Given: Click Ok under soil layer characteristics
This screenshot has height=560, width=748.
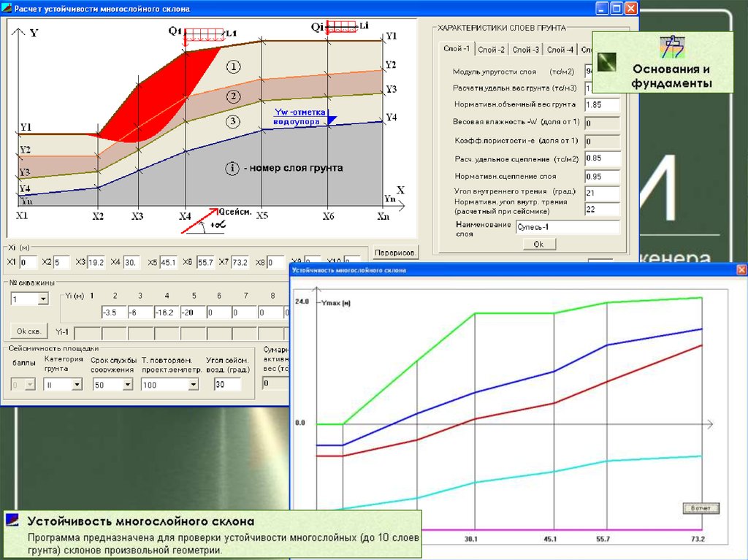Looking at the screenshot, I should 538,244.
